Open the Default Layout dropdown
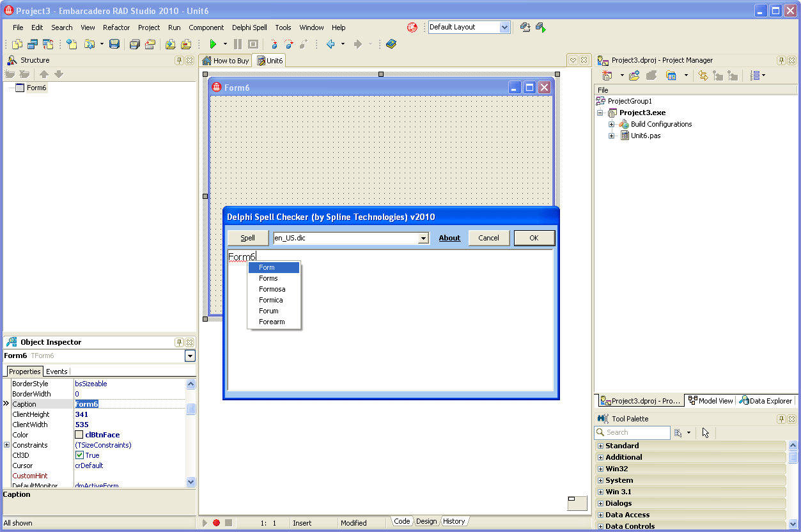The width and height of the screenshot is (801, 532). pyautogui.click(x=504, y=27)
